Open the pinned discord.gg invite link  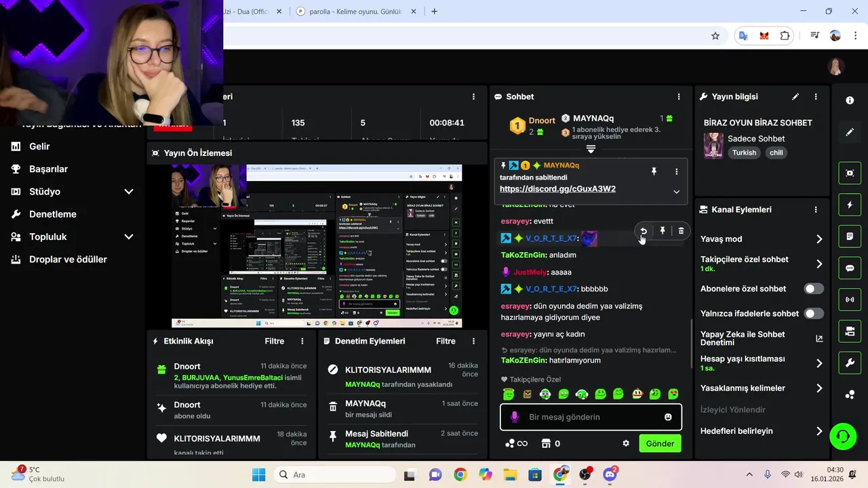(x=557, y=189)
